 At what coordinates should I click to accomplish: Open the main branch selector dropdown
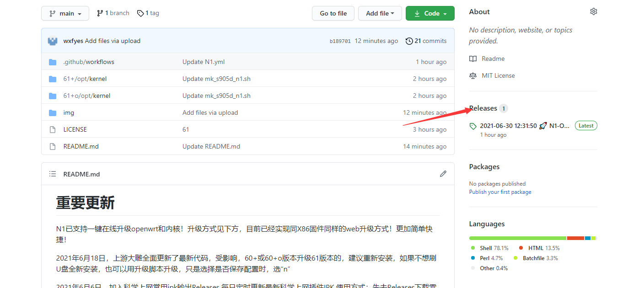(x=65, y=13)
